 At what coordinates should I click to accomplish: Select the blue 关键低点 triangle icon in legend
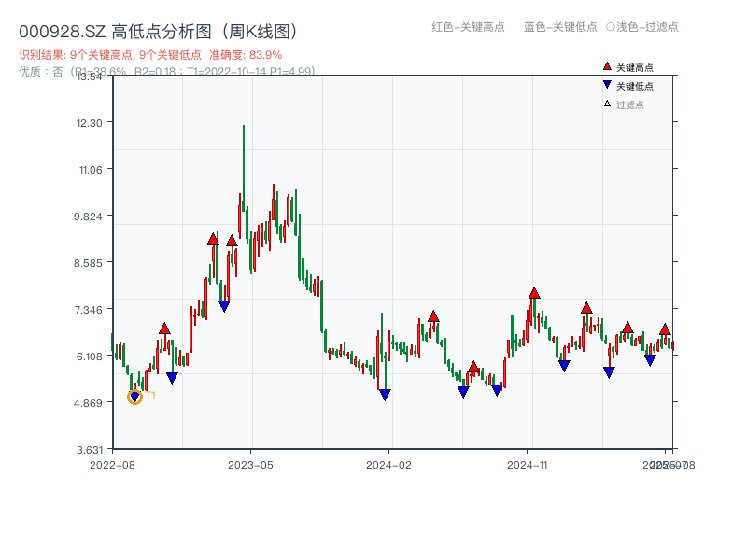(x=607, y=83)
